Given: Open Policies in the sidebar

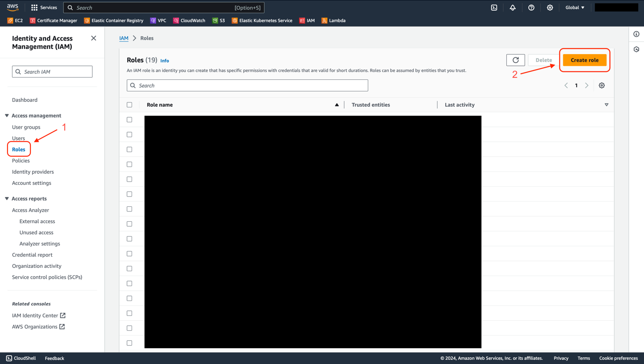Looking at the screenshot, I should (21, 161).
